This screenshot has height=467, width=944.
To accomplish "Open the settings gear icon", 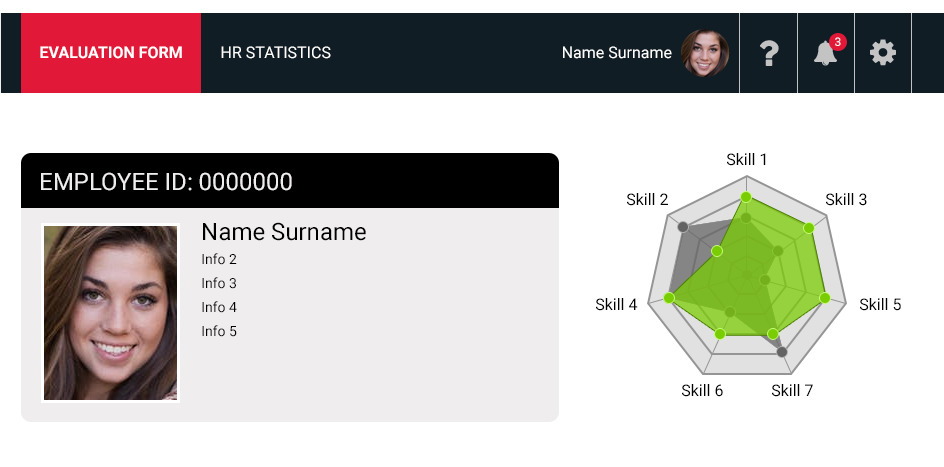I will pyautogui.click(x=883, y=53).
